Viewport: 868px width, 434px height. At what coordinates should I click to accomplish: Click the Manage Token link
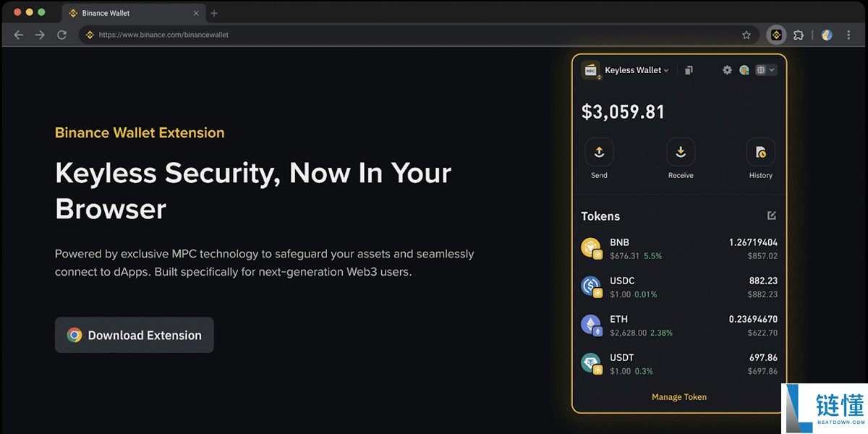click(679, 397)
